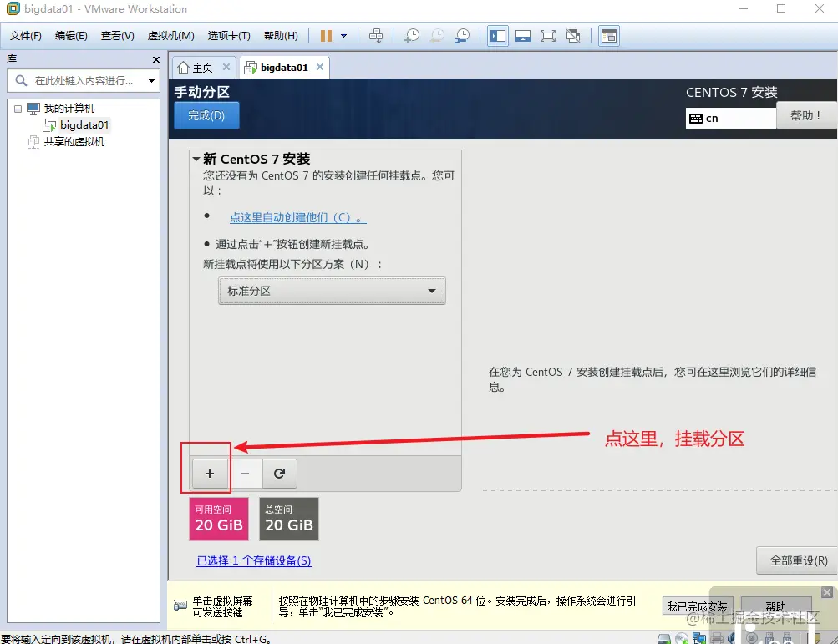Open the 查看(V) menu

(118, 36)
